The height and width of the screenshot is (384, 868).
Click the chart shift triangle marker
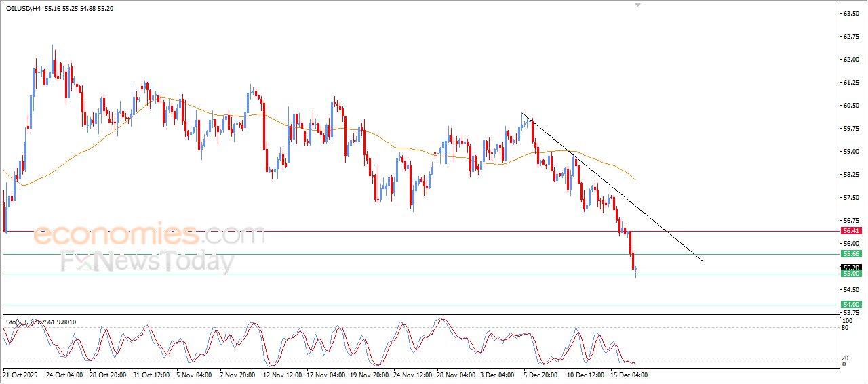[637, 4]
